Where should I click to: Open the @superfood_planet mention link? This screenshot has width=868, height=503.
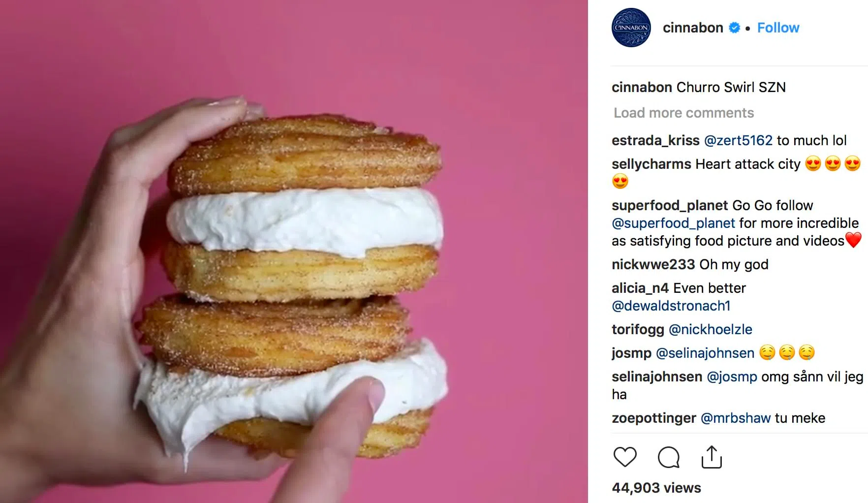click(673, 223)
